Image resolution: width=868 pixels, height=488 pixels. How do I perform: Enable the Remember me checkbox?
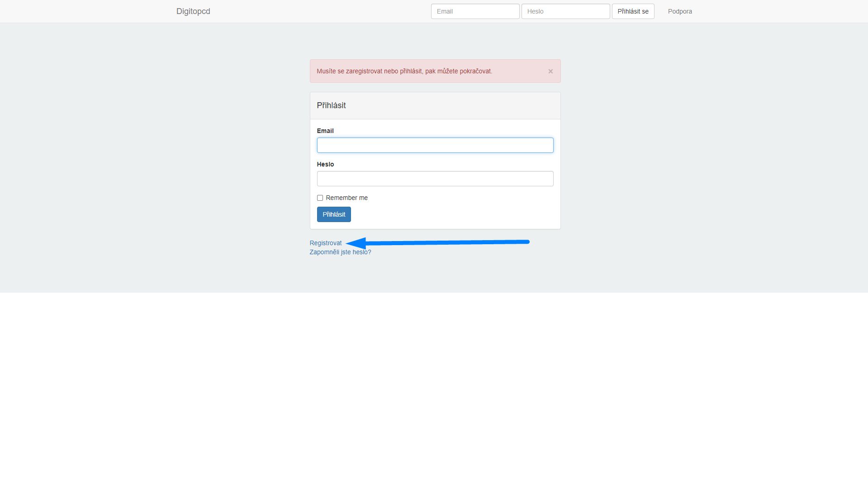[x=320, y=198]
